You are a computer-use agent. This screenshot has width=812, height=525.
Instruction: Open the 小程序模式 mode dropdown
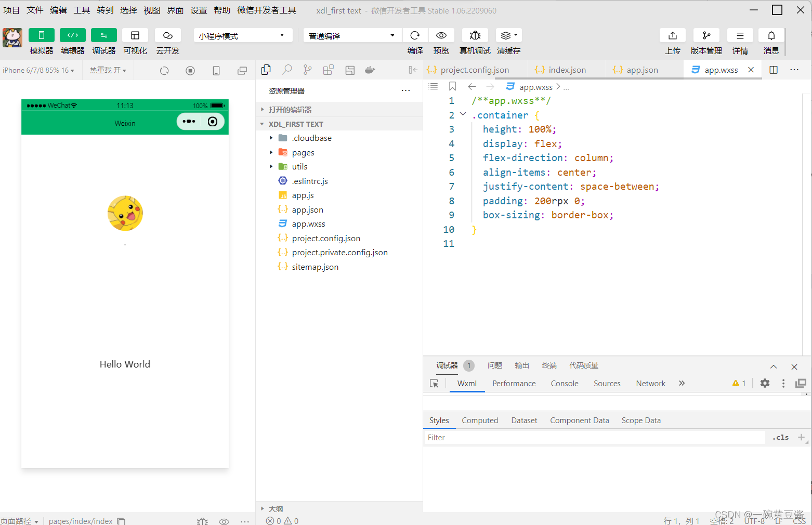pyautogui.click(x=243, y=35)
